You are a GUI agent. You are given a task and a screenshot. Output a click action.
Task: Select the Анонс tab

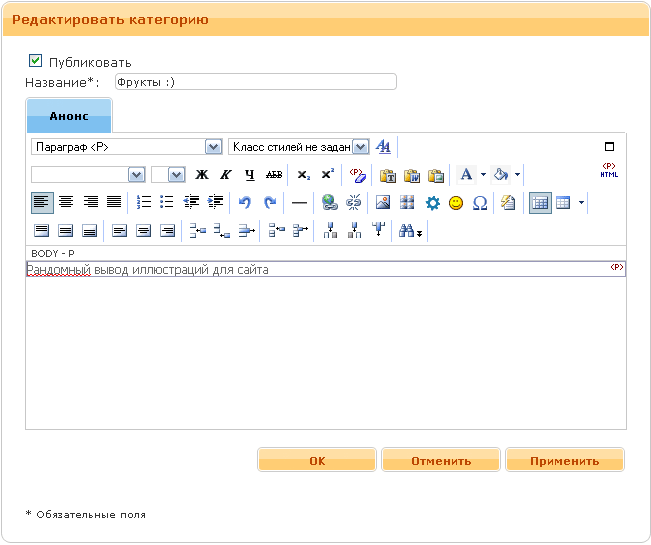(x=68, y=116)
